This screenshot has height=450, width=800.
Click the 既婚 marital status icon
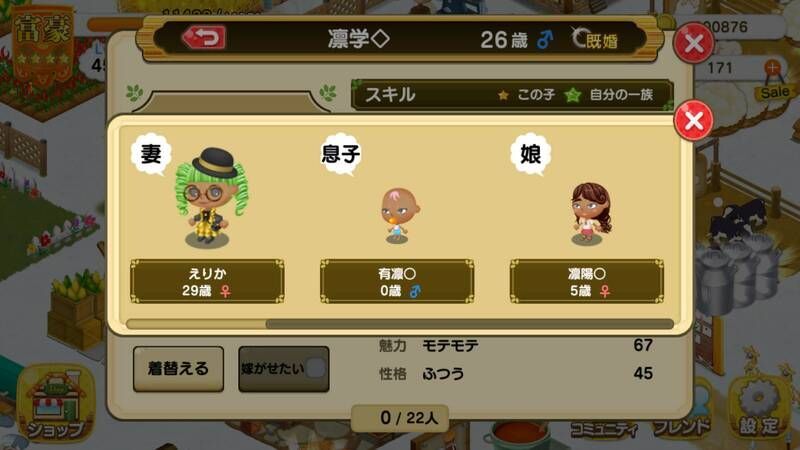click(595, 39)
